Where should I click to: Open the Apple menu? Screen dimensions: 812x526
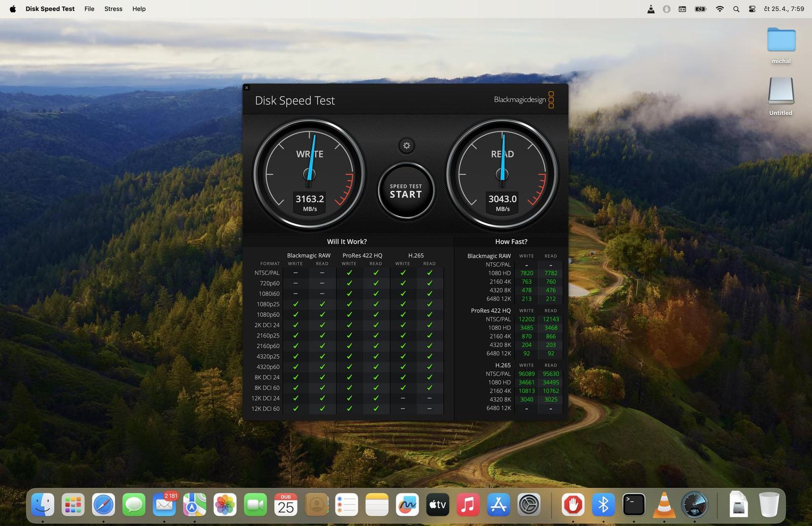click(x=13, y=9)
